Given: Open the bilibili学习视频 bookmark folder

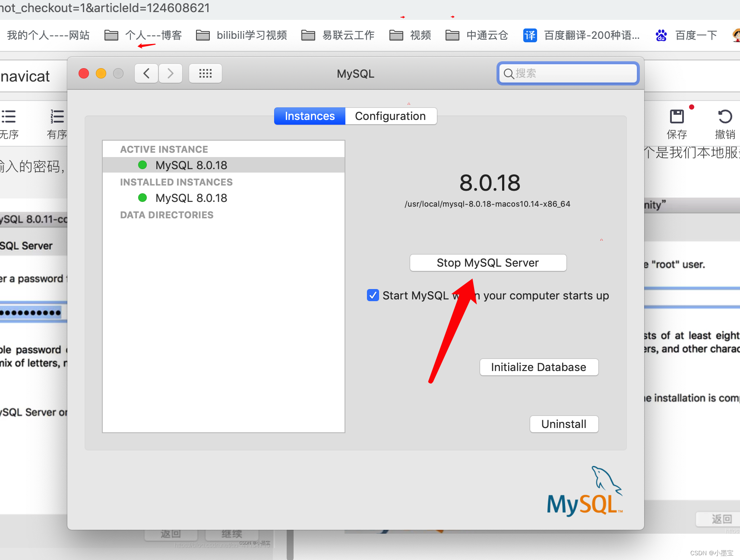Looking at the screenshot, I should coord(242,35).
